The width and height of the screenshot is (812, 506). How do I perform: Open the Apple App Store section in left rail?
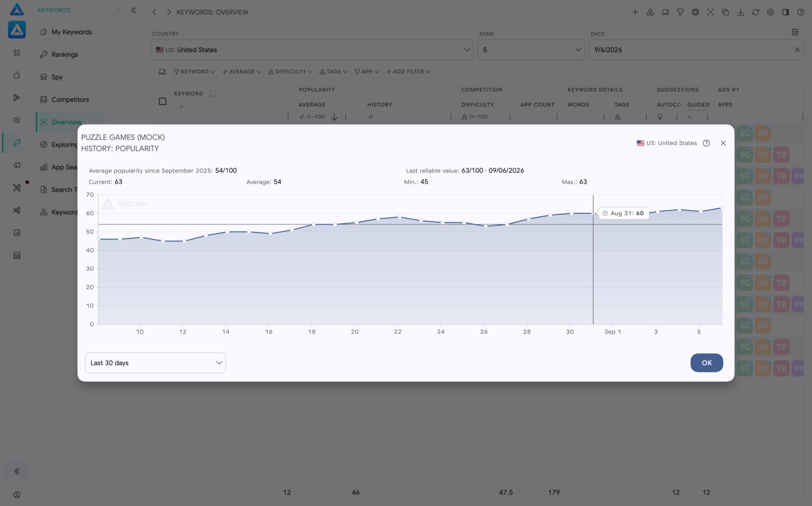(17, 75)
